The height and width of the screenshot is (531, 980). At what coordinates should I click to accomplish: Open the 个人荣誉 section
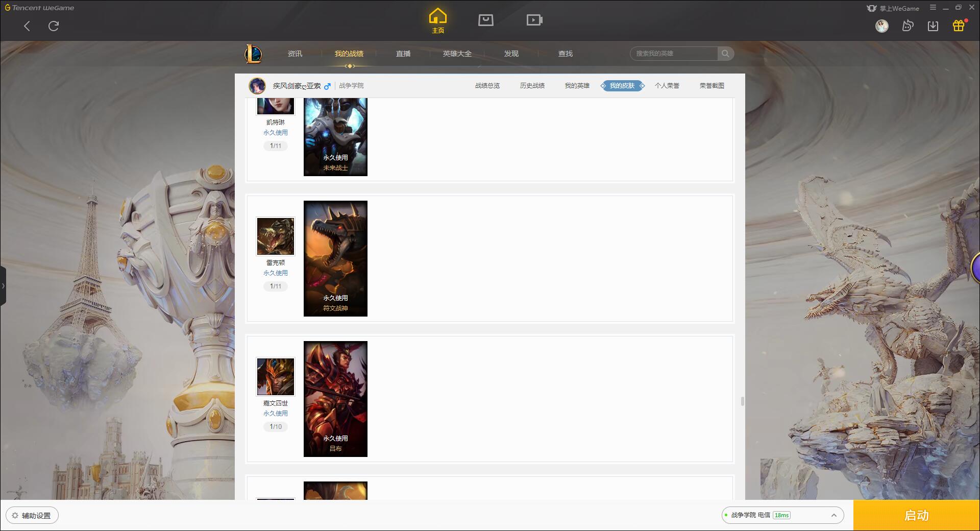[x=667, y=86]
